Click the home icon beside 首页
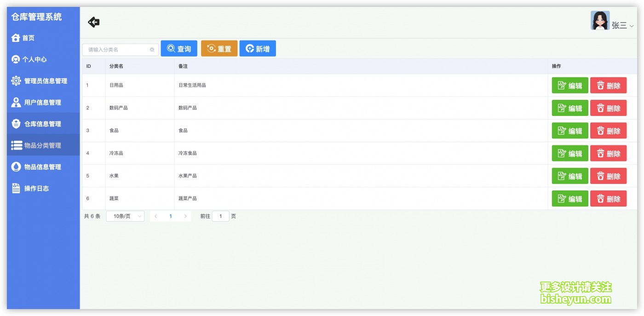This screenshot has width=644, height=316. [16, 38]
